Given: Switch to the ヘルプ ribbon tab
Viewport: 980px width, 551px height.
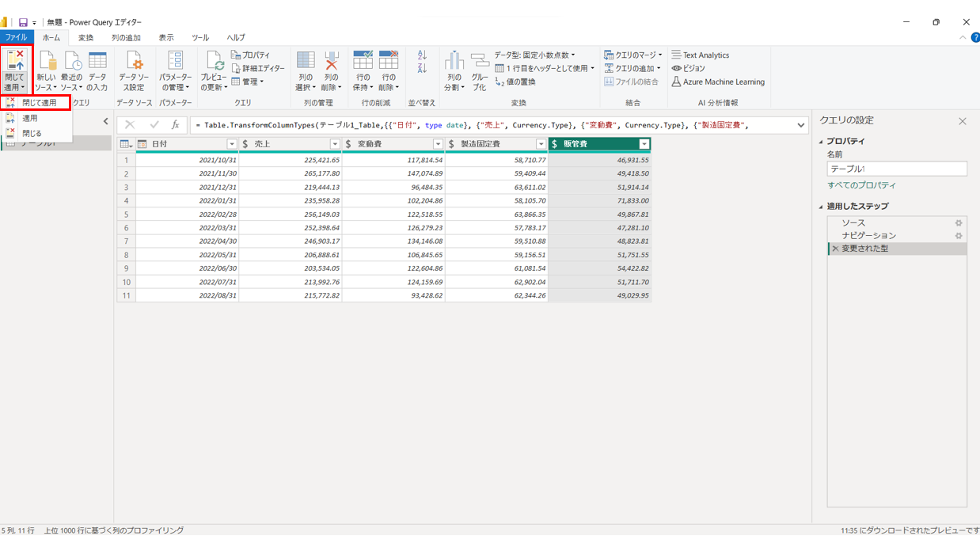Looking at the screenshot, I should [x=236, y=37].
